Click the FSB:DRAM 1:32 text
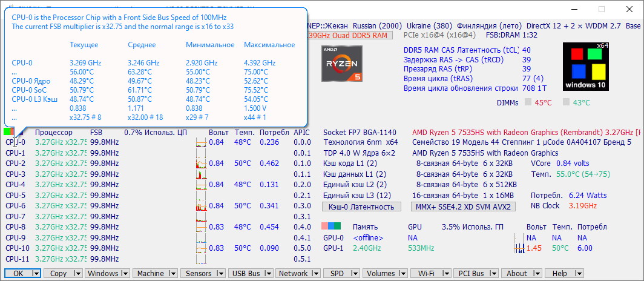This screenshot has width=644, height=281. click(x=512, y=35)
